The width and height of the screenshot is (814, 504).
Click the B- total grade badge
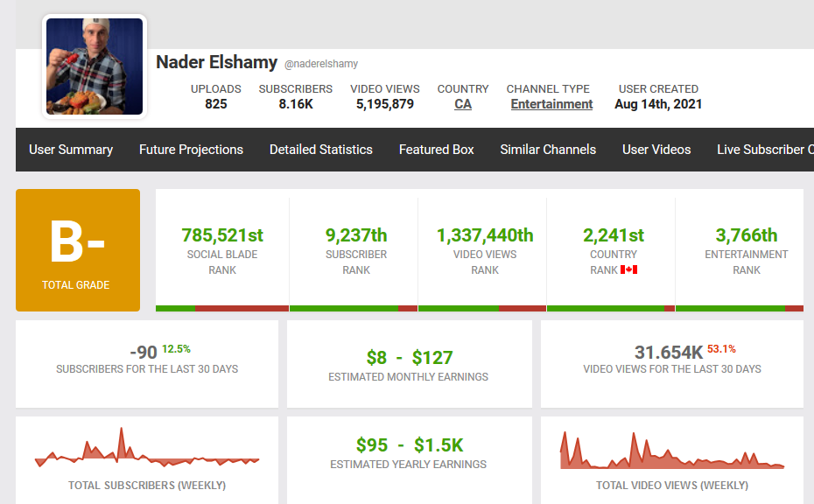tap(78, 250)
